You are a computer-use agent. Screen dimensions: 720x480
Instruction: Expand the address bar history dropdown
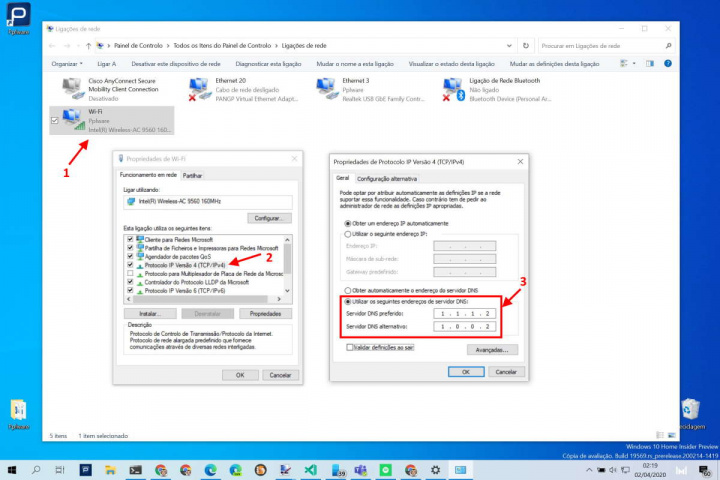pos(509,45)
